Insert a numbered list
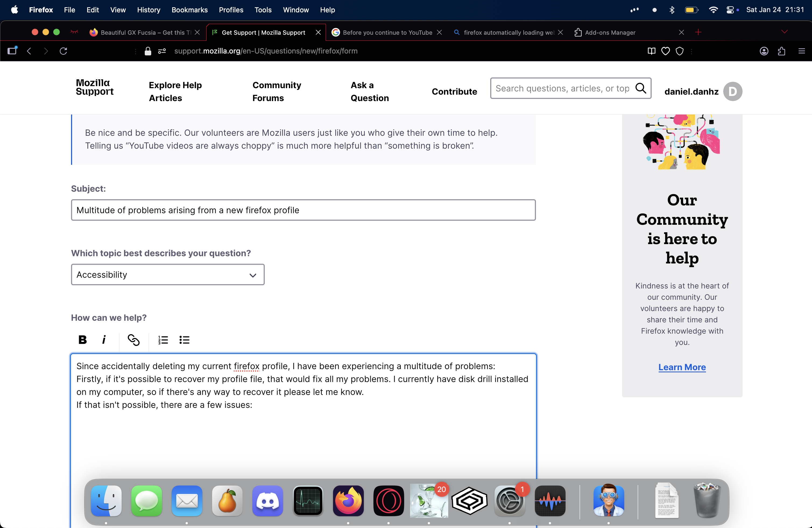Viewport: 812px width, 528px height. (163, 340)
